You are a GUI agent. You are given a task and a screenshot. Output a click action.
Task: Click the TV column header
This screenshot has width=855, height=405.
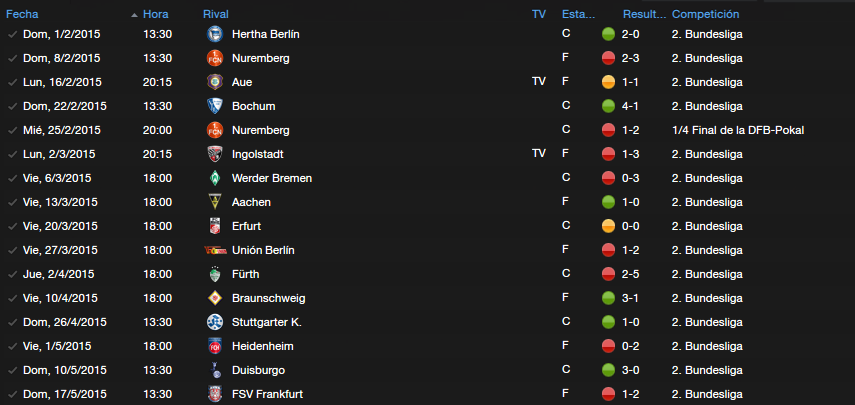(539, 14)
